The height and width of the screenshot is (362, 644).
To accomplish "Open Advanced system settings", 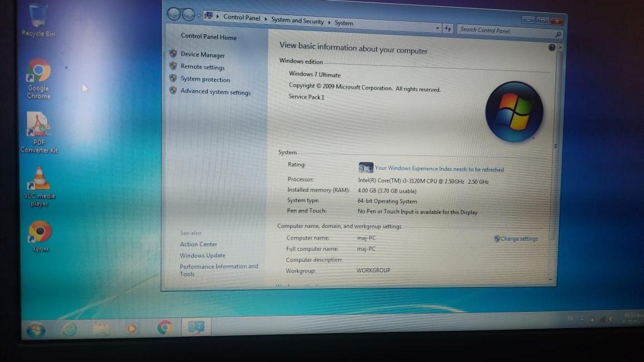I will coord(215,92).
